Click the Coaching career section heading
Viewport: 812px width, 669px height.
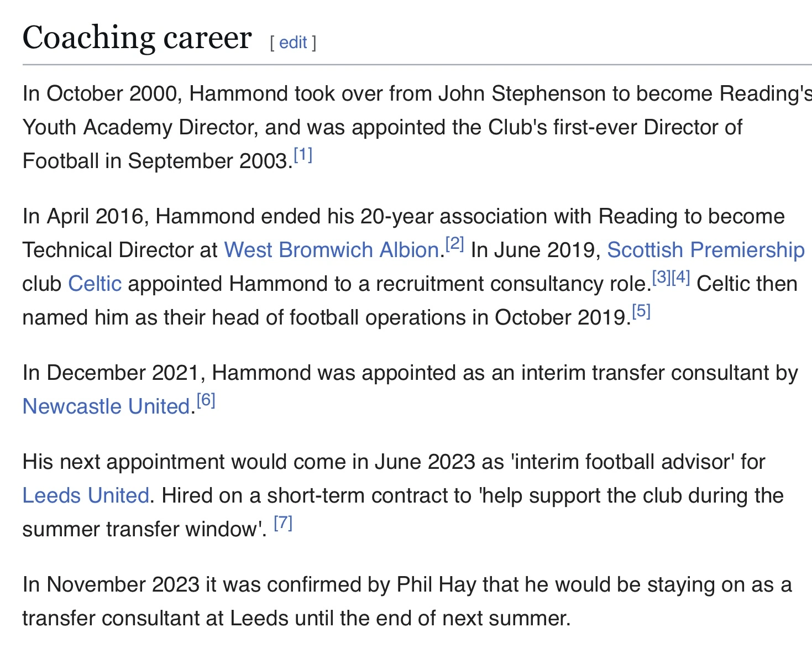(x=137, y=38)
